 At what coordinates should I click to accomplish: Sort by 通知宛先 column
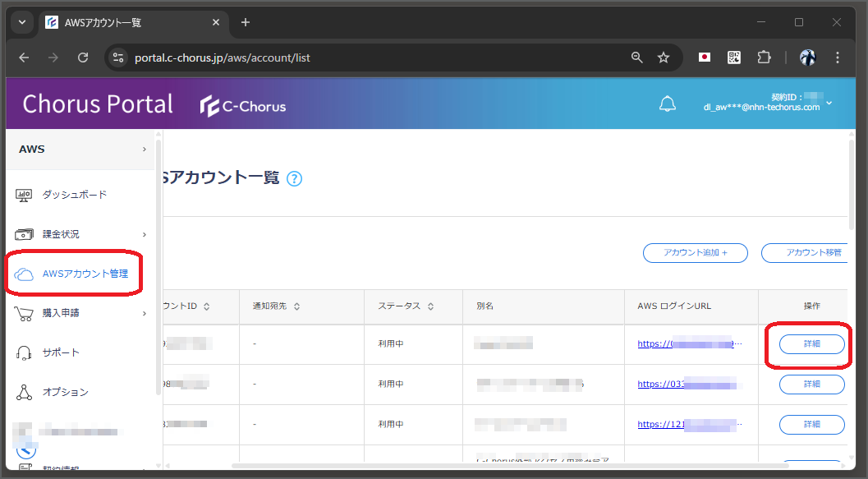coord(296,306)
